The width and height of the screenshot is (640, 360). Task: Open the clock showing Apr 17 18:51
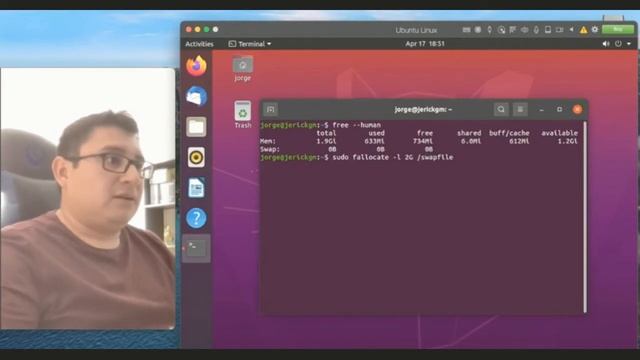click(425, 44)
